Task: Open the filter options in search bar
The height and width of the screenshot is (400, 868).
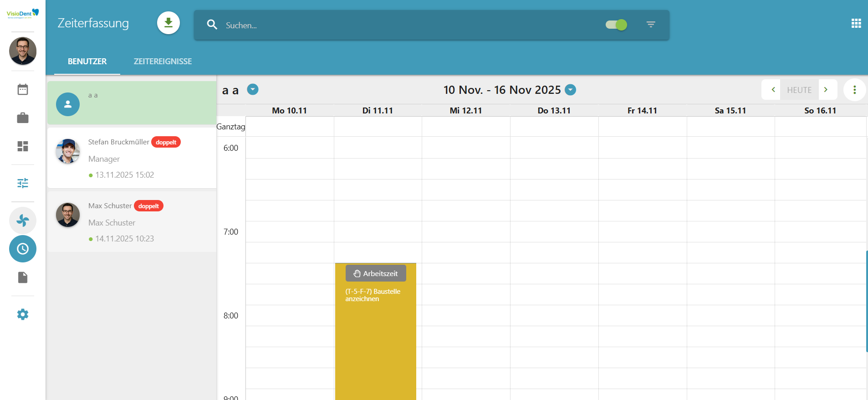Action: (651, 25)
